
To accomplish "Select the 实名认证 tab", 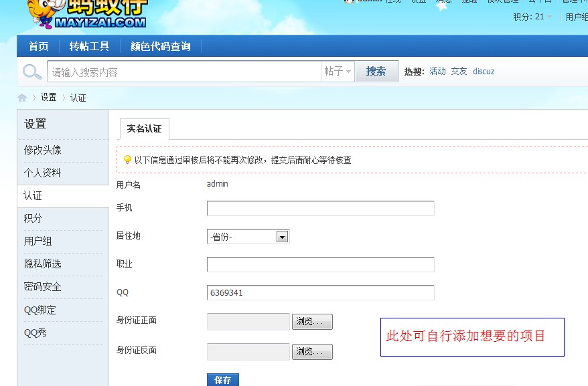I will [145, 129].
